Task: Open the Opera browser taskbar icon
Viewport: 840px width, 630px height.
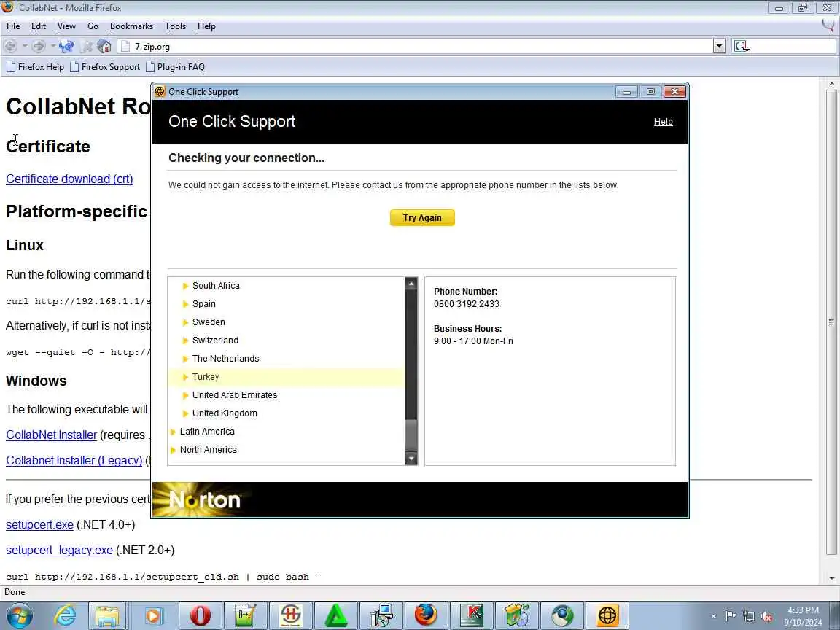Action: [x=200, y=615]
